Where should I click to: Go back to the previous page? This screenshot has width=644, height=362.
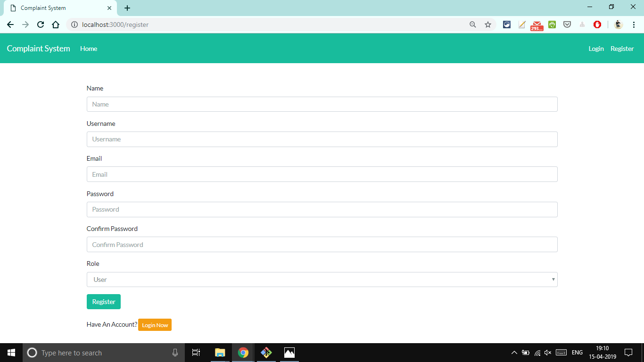point(10,25)
